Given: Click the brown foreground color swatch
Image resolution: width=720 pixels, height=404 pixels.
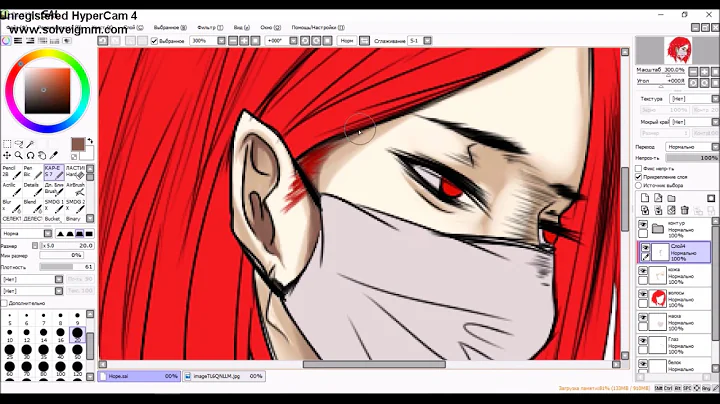Looking at the screenshot, I should [x=78, y=144].
